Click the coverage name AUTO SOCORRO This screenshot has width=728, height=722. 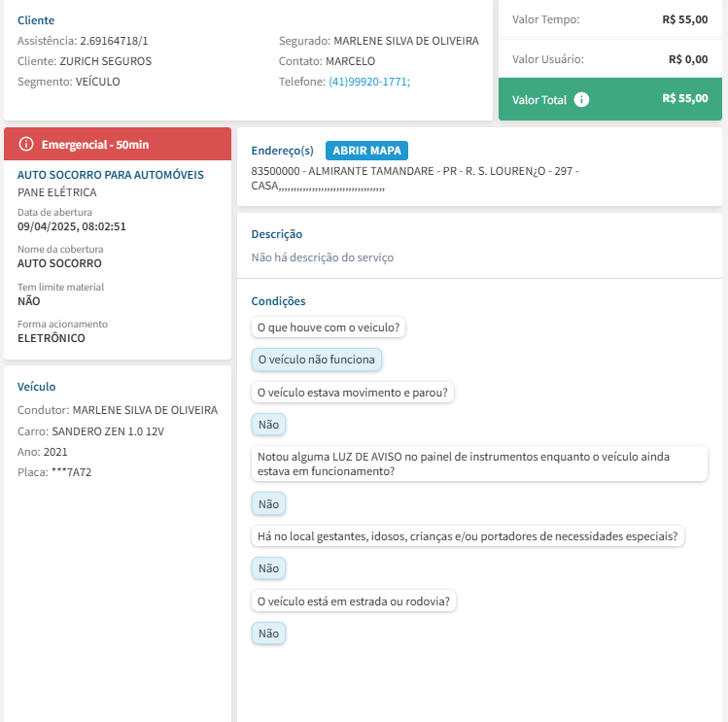click(59, 263)
